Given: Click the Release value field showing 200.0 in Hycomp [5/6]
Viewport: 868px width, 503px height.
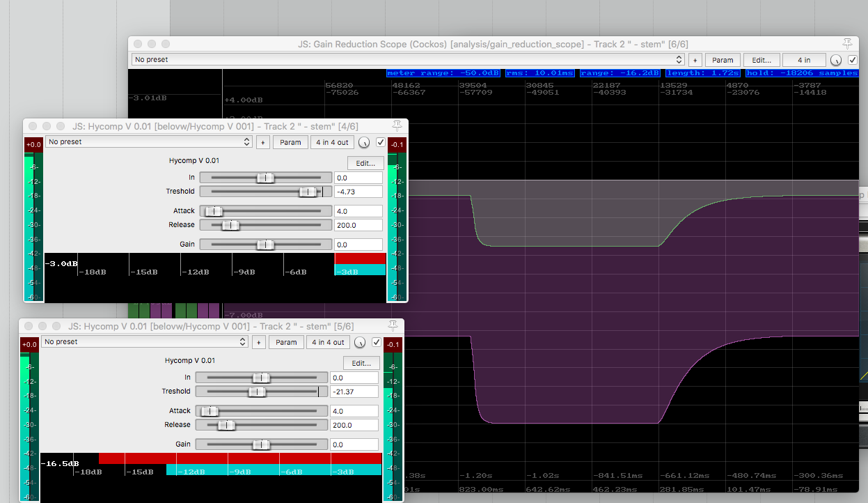Looking at the screenshot, I should point(354,425).
